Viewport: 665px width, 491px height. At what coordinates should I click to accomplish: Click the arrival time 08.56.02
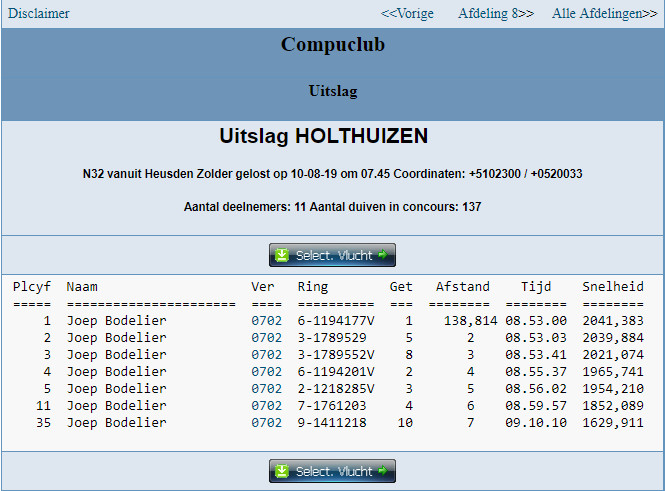tap(536, 388)
